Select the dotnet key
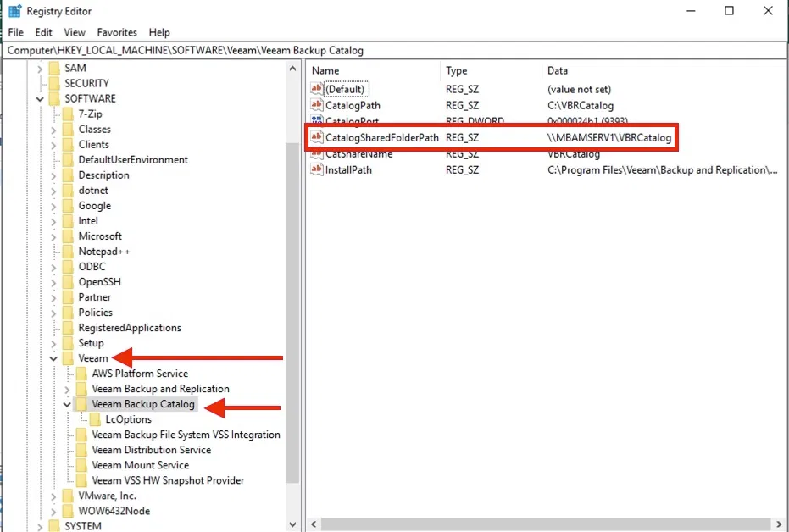This screenshot has height=532, width=789. click(x=93, y=190)
